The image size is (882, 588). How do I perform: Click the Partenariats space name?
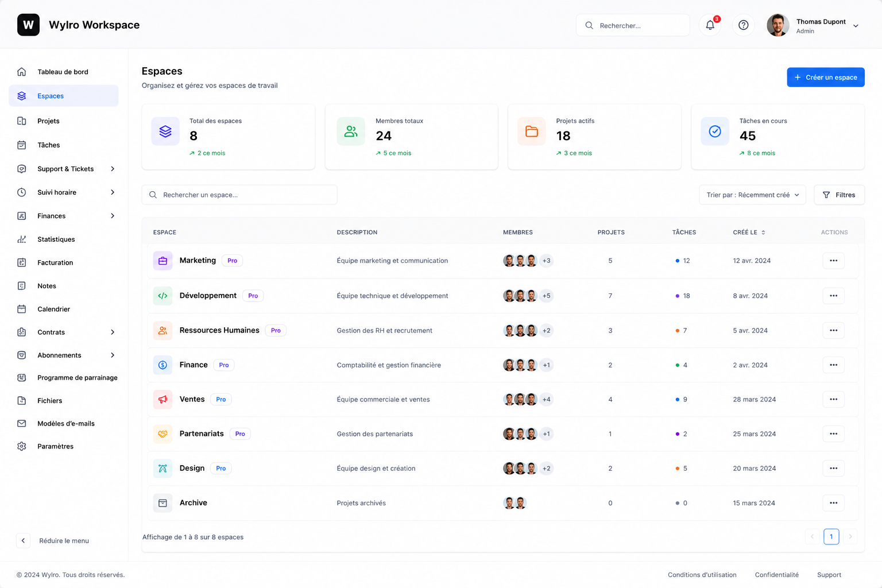click(x=202, y=434)
